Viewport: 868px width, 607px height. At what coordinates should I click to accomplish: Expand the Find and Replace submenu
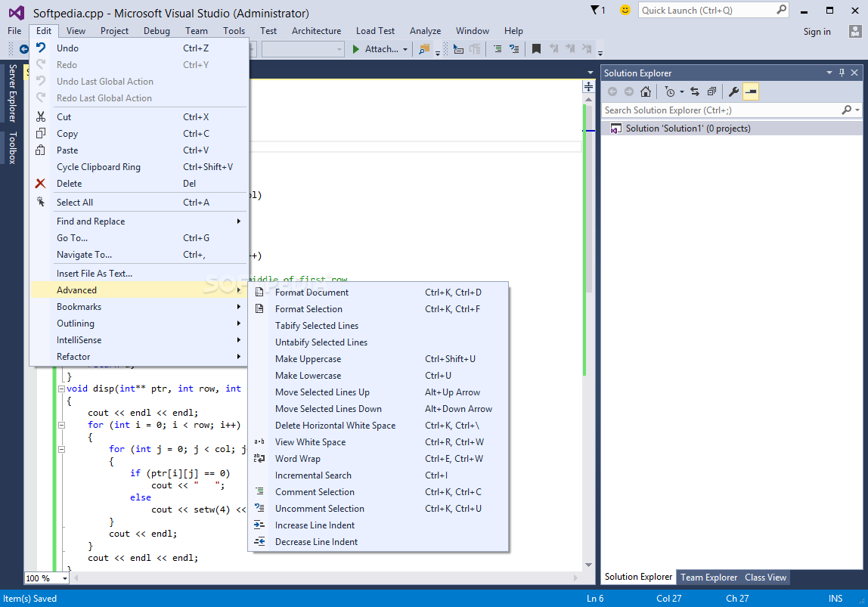coord(139,221)
